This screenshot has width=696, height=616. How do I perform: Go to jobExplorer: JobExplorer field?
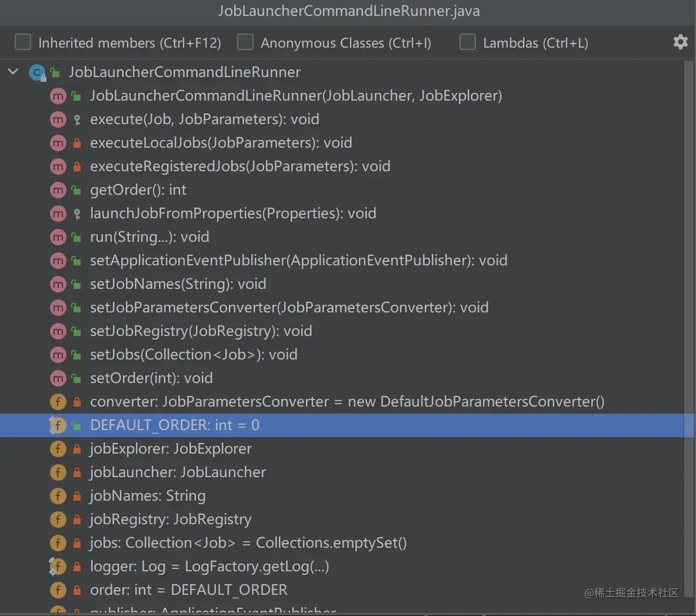(x=171, y=449)
